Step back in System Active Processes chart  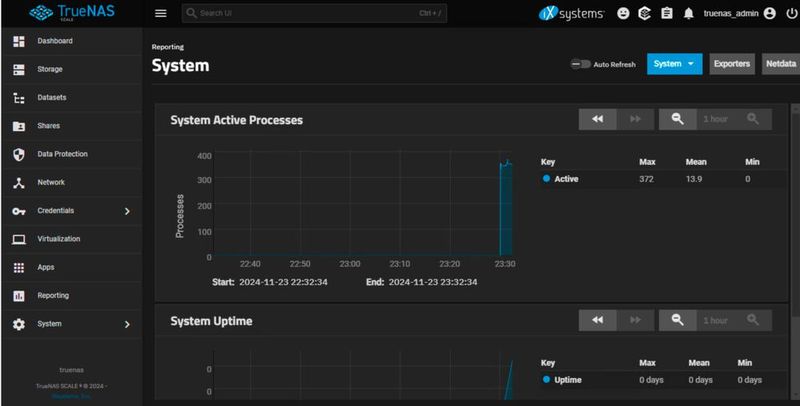click(x=597, y=119)
